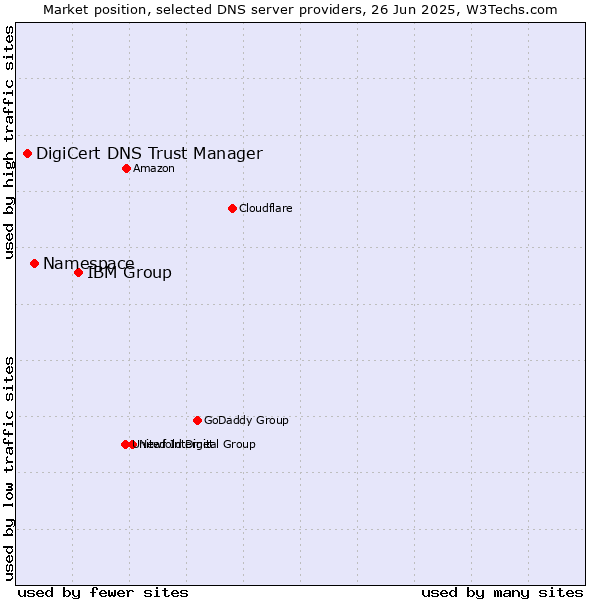The height and width of the screenshot is (600, 600).
Task: Click the chart title mentioning W3Techs.com
Action: [x=300, y=10]
